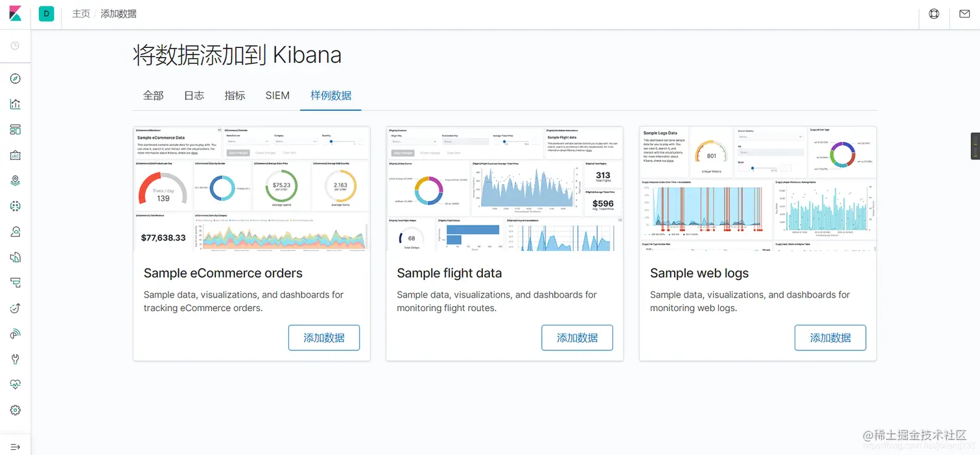The width and height of the screenshot is (980, 455).
Task: Open Logs icon in sidebar
Action: 16,257
